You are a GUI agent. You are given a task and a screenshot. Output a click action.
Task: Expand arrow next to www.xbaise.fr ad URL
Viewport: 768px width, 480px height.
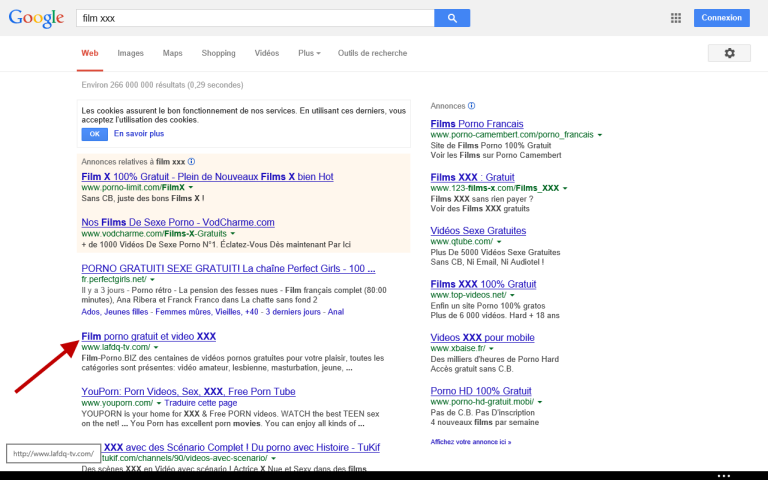491,349
